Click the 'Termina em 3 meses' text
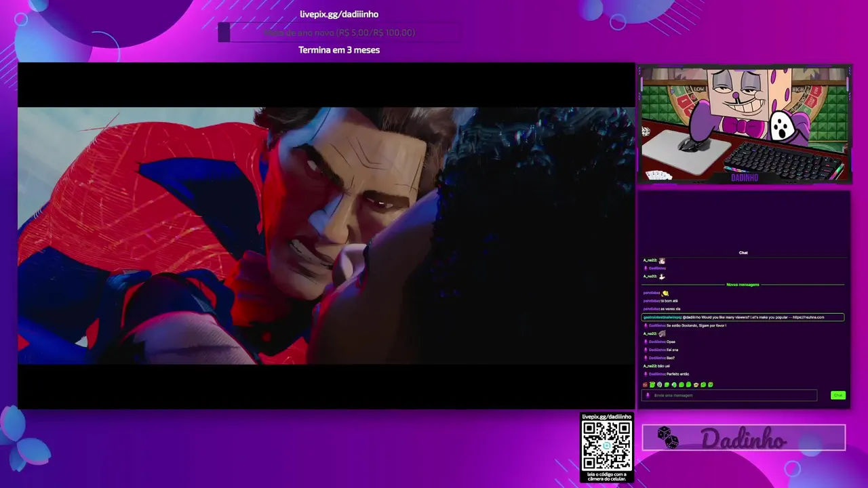The height and width of the screenshot is (488, 868). 339,50
